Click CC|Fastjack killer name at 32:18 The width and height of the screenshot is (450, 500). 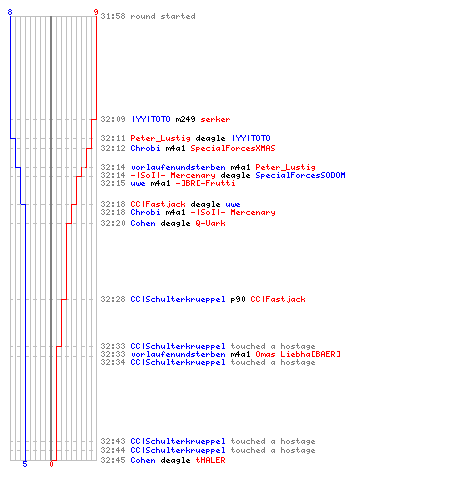[x=158, y=204]
